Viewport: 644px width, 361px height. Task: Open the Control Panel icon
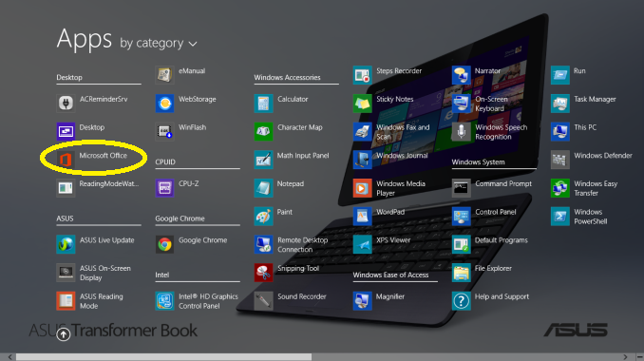coord(462,216)
